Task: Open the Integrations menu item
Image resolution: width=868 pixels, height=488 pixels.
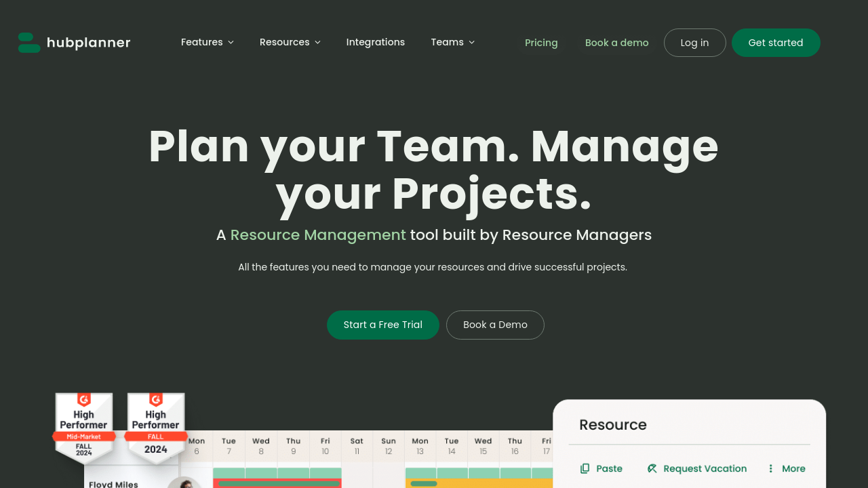Action: click(x=375, y=42)
